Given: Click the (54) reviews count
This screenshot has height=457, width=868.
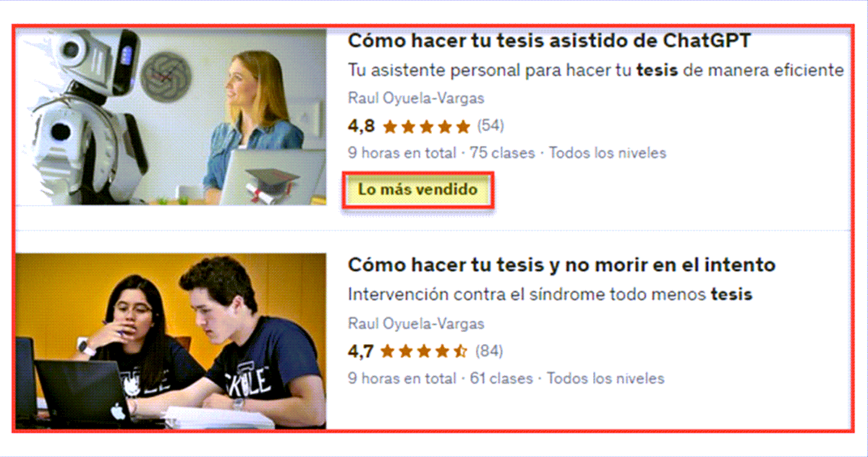Looking at the screenshot, I should 490,126.
